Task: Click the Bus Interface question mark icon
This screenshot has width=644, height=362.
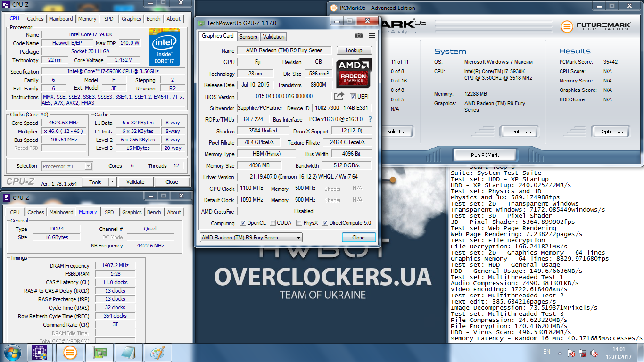Action: point(370,119)
